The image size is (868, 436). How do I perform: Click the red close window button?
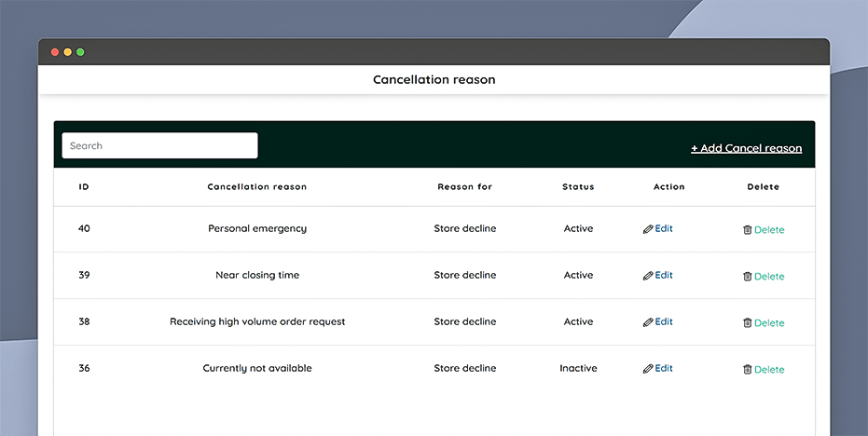(55, 52)
